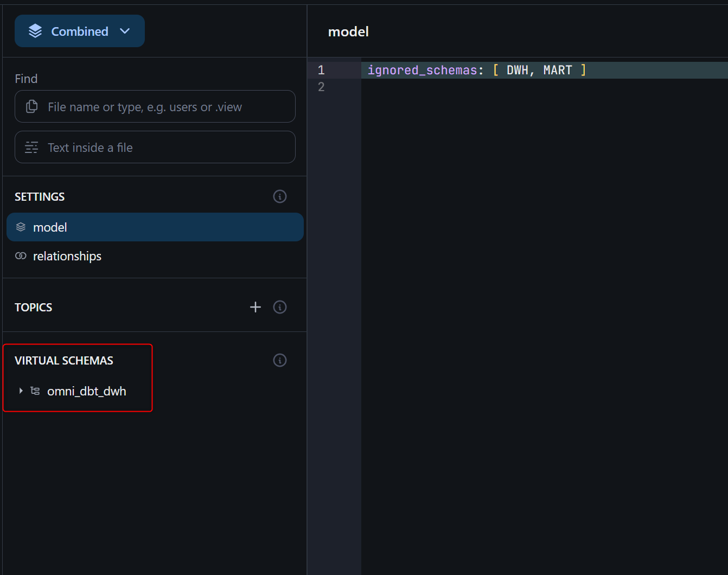Screen dimensions: 728x575
Task: Expand the omni_dbt_dwh schema arrow
Action: [x=21, y=391]
